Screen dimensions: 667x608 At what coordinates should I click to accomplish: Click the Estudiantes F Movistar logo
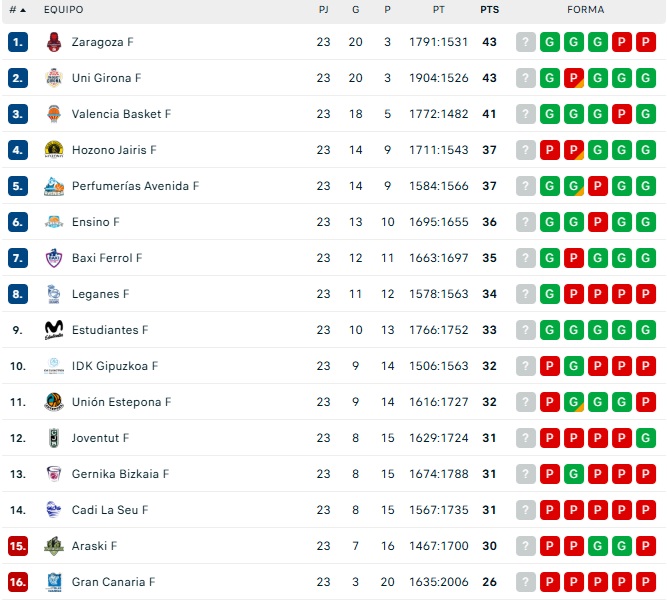pos(54,330)
